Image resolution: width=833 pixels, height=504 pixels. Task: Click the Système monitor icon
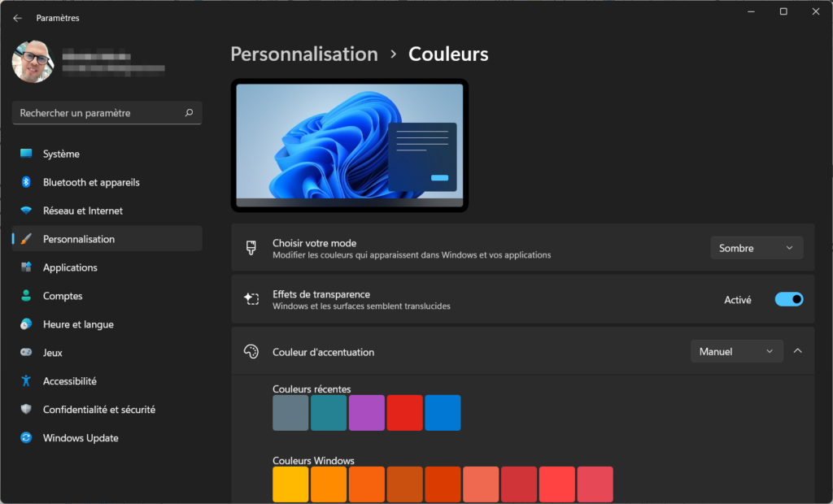[26, 154]
